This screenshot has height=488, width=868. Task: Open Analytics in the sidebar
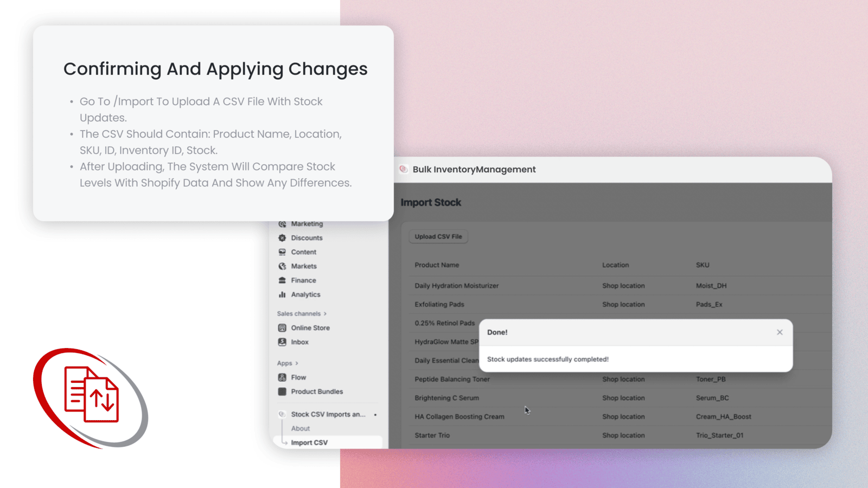click(305, 294)
